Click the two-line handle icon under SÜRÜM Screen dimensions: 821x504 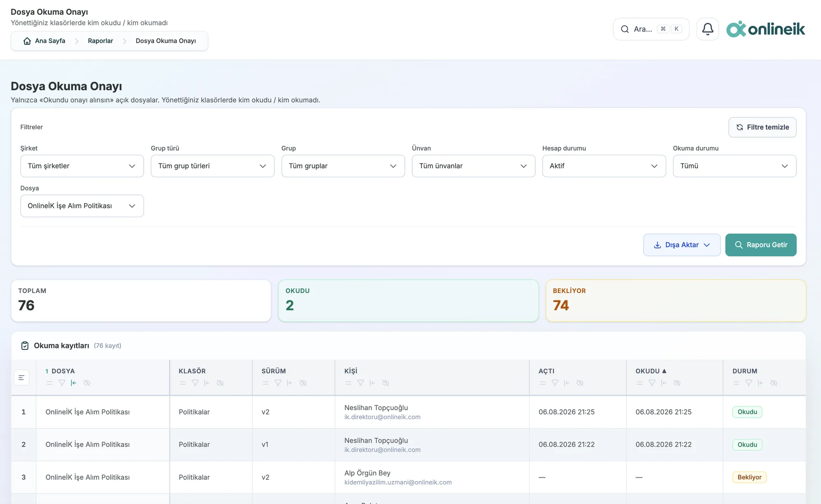pos(266,383)
